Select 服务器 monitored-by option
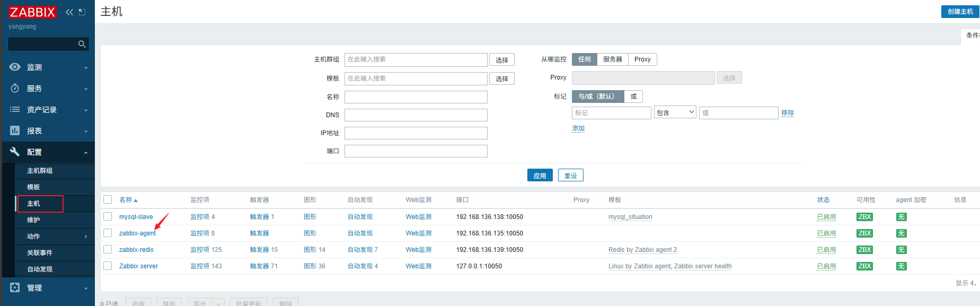Image resolution: width=980 pixels, height=306 pixels. point(613,59)
